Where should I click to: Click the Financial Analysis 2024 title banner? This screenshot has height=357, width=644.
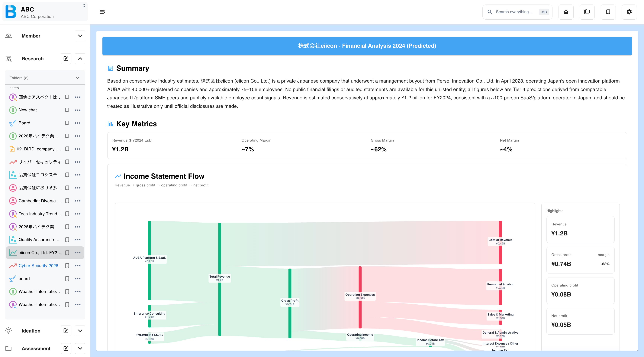coord(367,46)
